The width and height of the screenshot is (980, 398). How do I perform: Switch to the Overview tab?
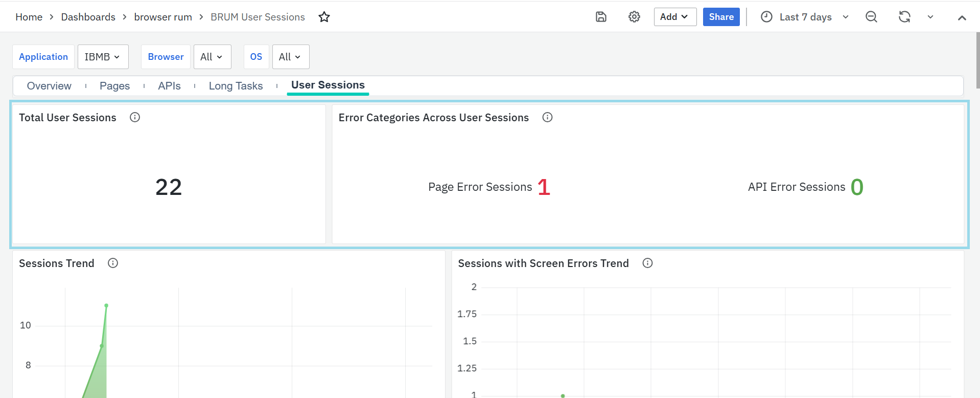click(49, 86)
